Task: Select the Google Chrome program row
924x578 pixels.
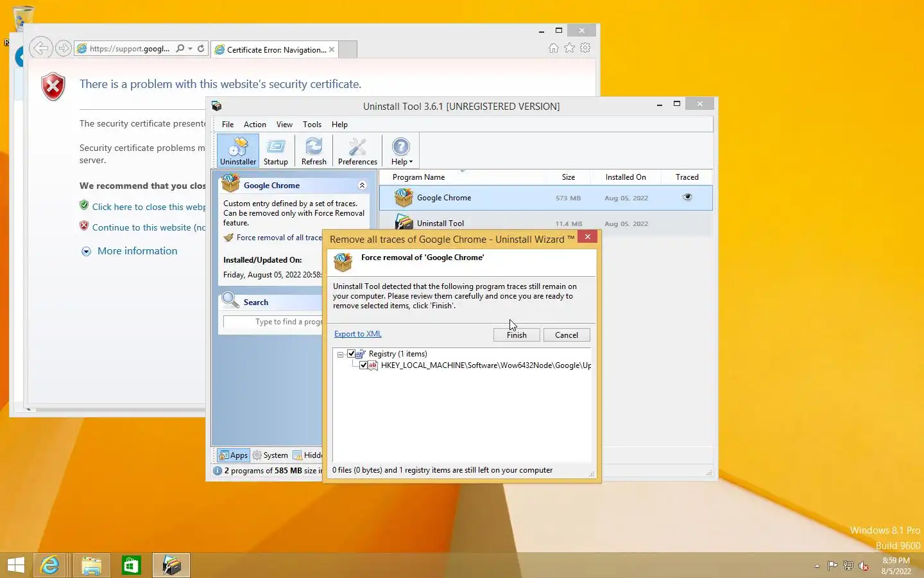Action: pyautogui.click(x=545, y=198)
